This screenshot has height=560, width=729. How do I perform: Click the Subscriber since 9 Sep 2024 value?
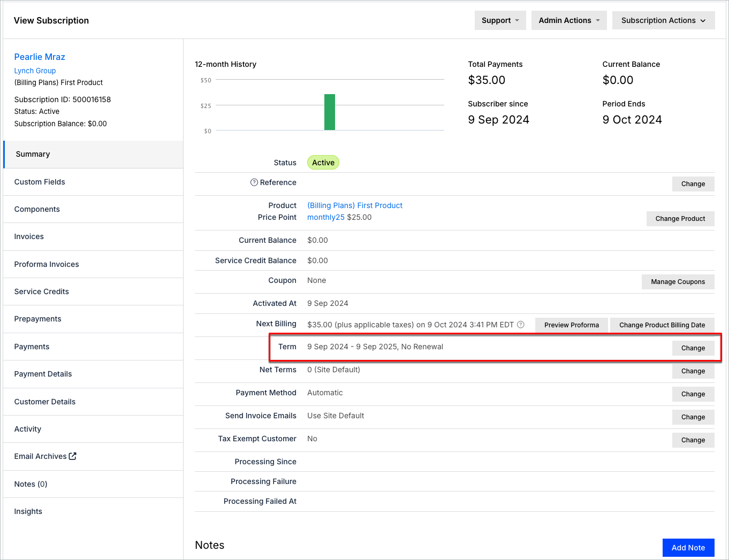[x=498, y=120]
